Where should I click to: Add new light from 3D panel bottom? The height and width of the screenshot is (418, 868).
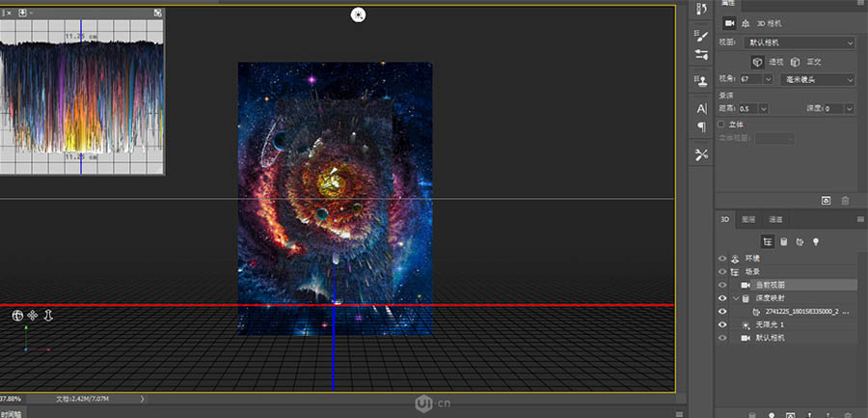[x=772, y=415]
